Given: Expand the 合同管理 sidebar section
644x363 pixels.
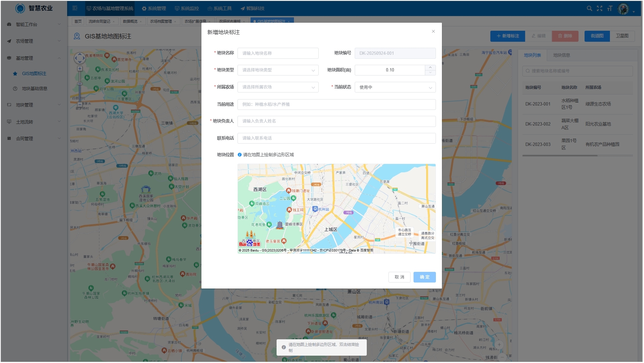Looking at the screenshot, I should click(33, 138).
